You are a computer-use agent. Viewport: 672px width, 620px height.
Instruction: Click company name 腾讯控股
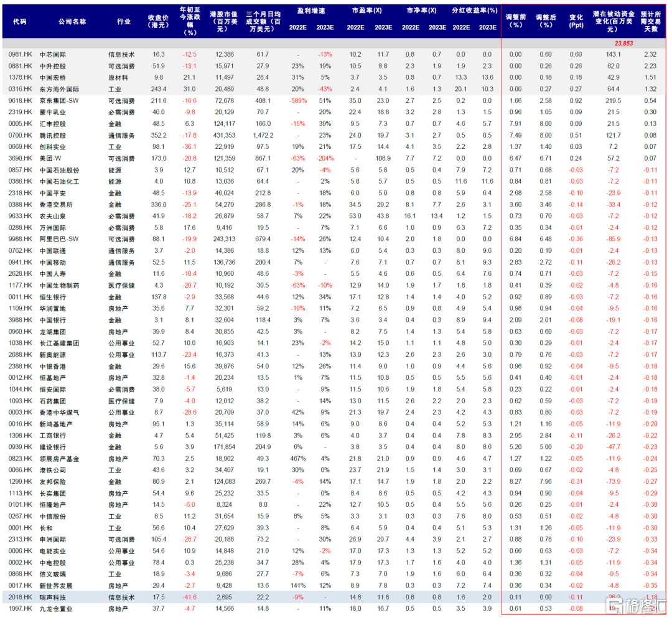coord(53,136)
